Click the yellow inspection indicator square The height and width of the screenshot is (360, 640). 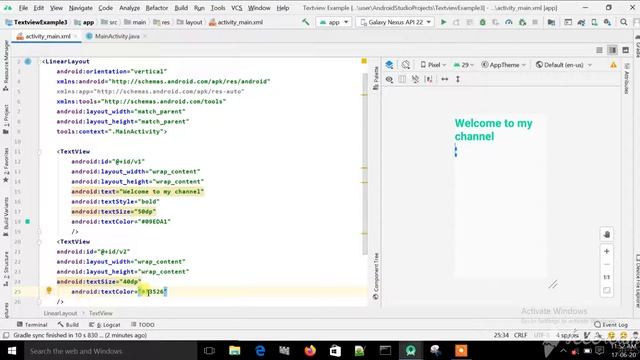pyautogui.click(x=364, y=61)
